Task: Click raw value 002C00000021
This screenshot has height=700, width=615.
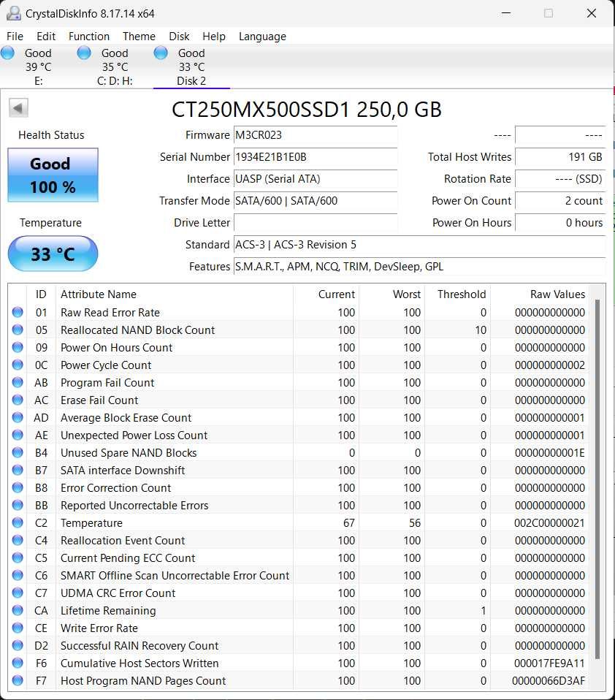Action: click(549, 522)
